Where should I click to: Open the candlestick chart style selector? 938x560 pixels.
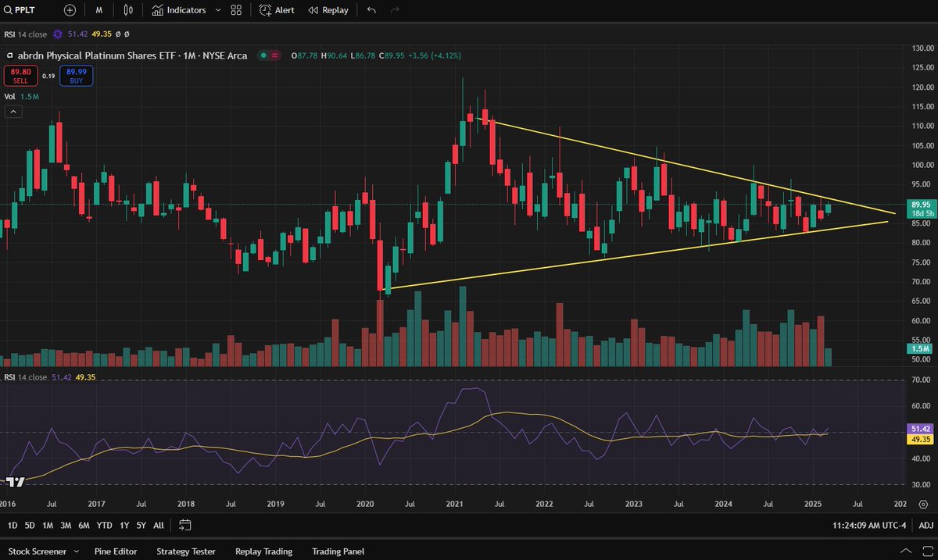click(128, 10)
